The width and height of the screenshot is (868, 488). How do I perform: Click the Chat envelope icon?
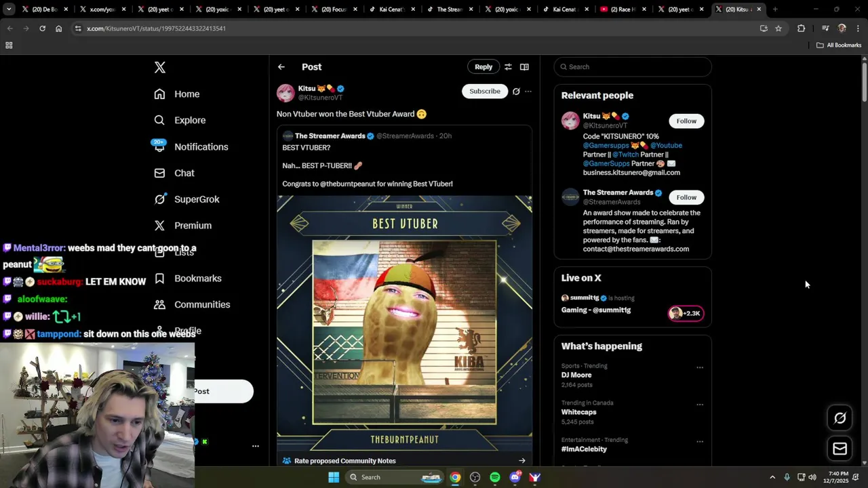(x=159, y=173)
